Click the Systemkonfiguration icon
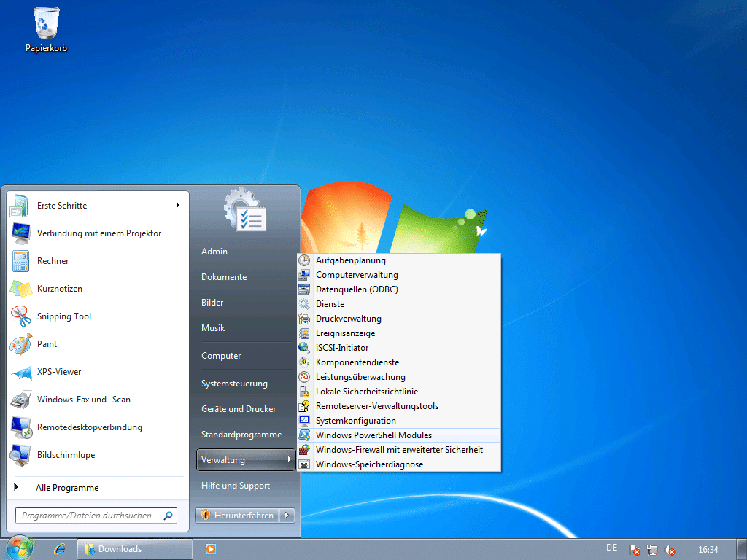This screenshot has height=560, width=747. click(x=304, y=421)
